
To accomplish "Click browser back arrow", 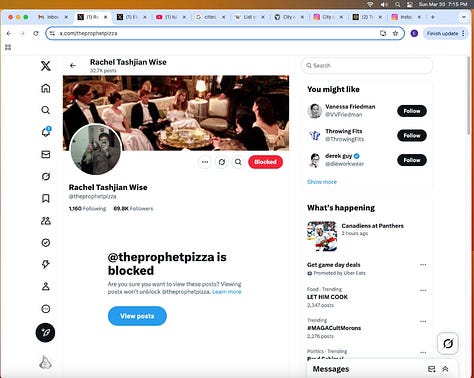I will click(x=9, y=33).
